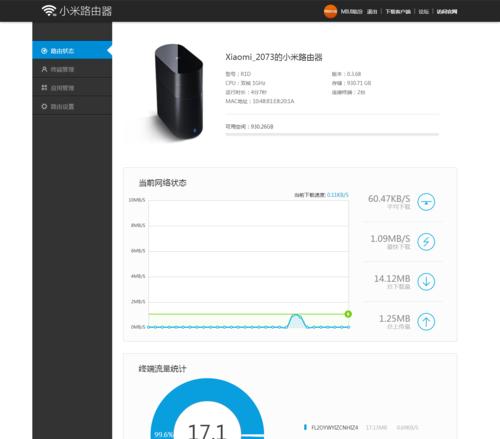Click the 访问官网 link in the header
Viewport: 500px width, 439px height.
[x=447, y=12]
